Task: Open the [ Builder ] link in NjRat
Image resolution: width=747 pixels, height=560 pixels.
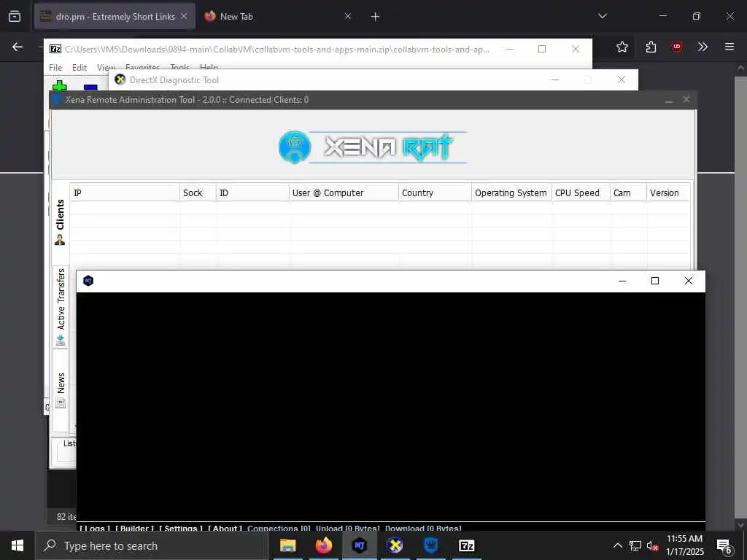Action: [135, 528]
